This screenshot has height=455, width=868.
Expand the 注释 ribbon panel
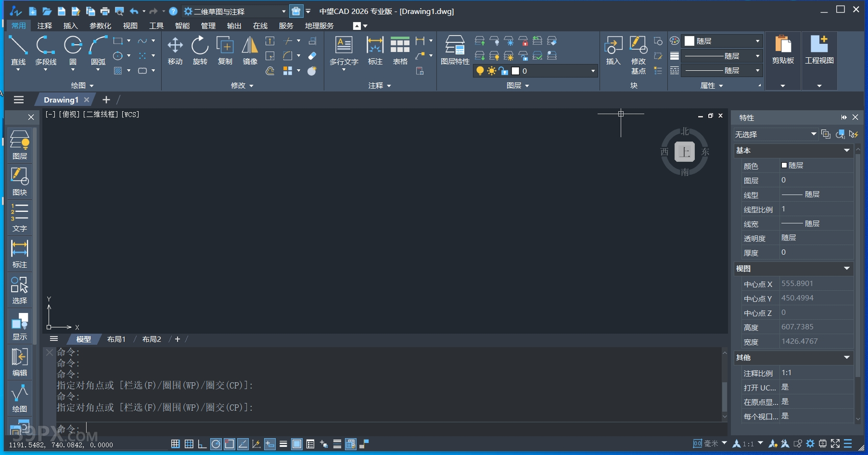click(380, 85)
